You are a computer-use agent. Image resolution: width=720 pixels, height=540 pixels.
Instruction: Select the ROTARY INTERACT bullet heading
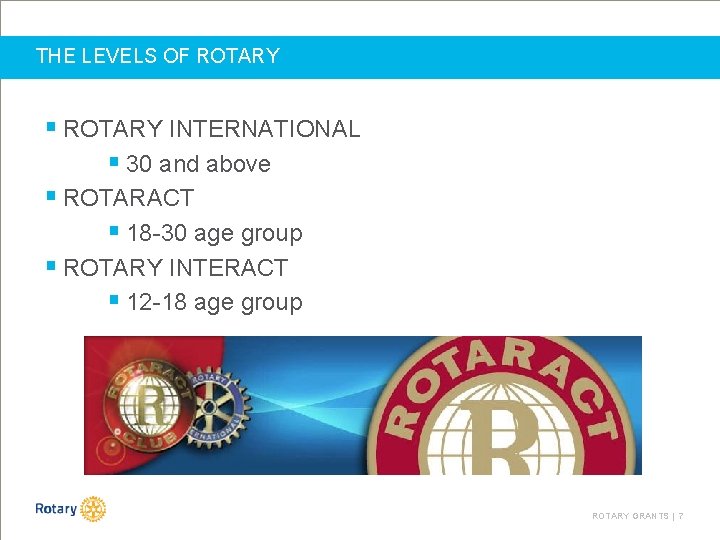[175, 268]
